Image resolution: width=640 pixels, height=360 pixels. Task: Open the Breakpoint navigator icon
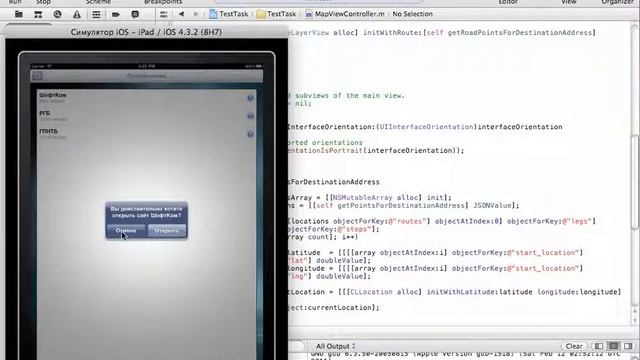point(116,14)
